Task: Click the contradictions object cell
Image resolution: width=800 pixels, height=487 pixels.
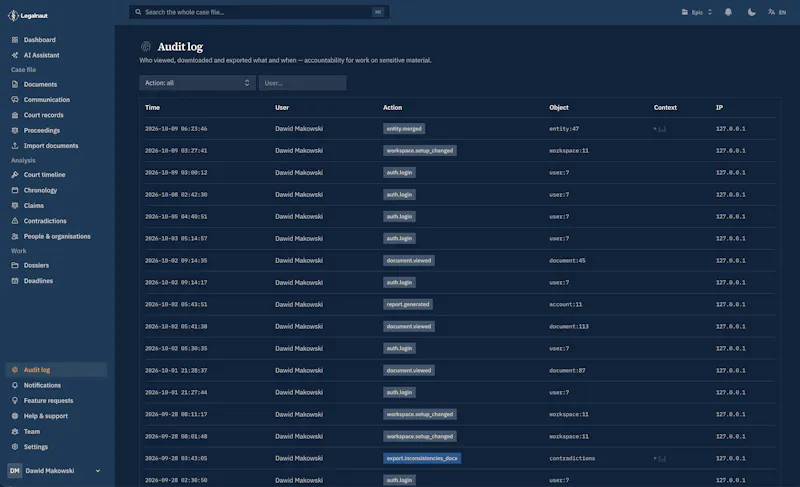Action: 572,458
